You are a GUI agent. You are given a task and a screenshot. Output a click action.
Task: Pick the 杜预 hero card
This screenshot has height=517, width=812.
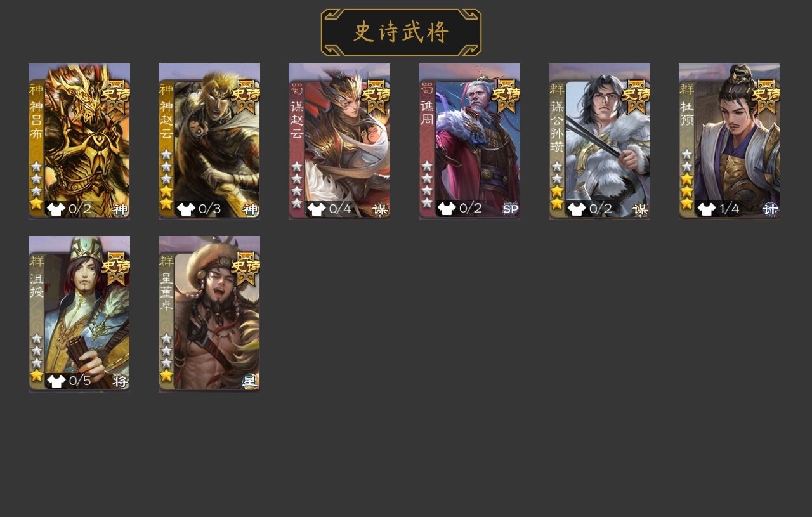coord(730,141)
